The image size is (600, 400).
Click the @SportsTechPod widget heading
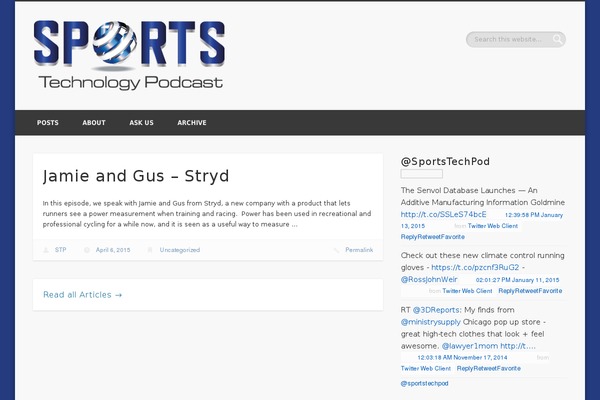[445, 162]
